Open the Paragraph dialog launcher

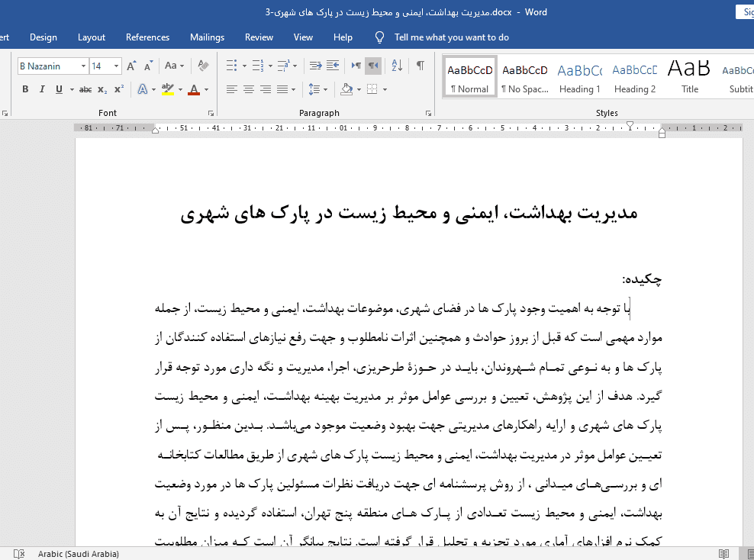[x=428, y=114]
